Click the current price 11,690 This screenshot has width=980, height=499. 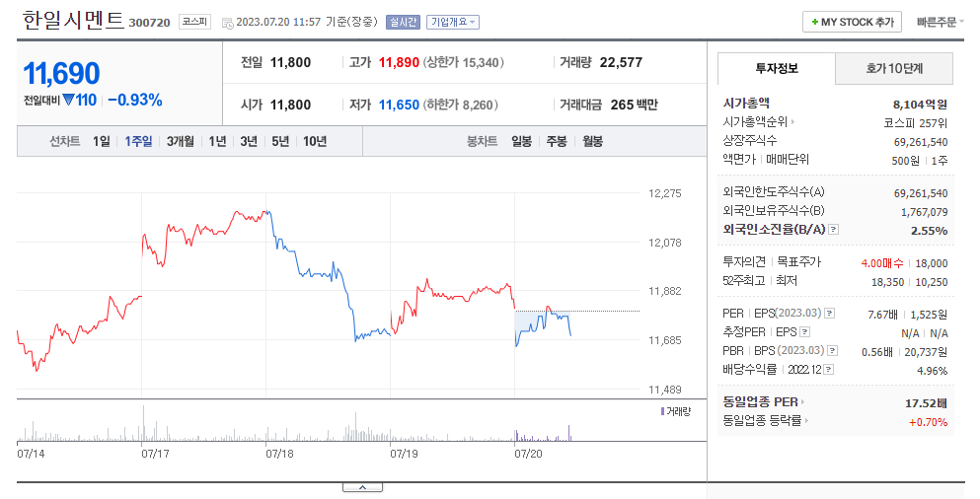click(61, 74)
